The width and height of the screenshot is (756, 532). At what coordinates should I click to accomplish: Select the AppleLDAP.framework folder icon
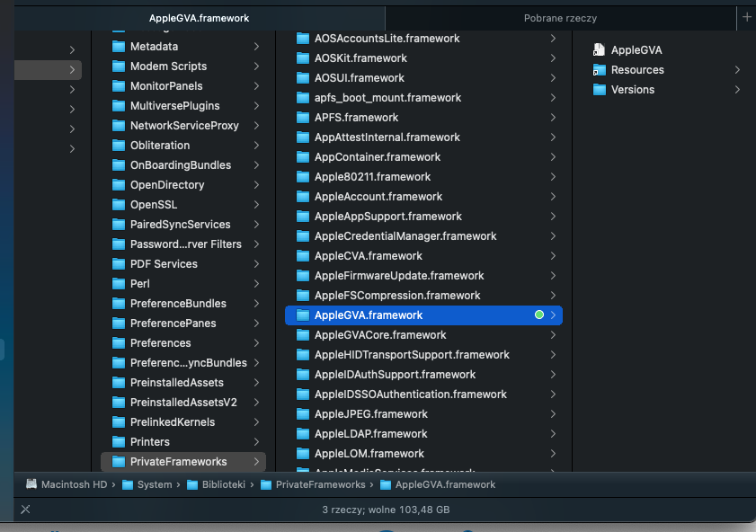[x=303, y=434]
